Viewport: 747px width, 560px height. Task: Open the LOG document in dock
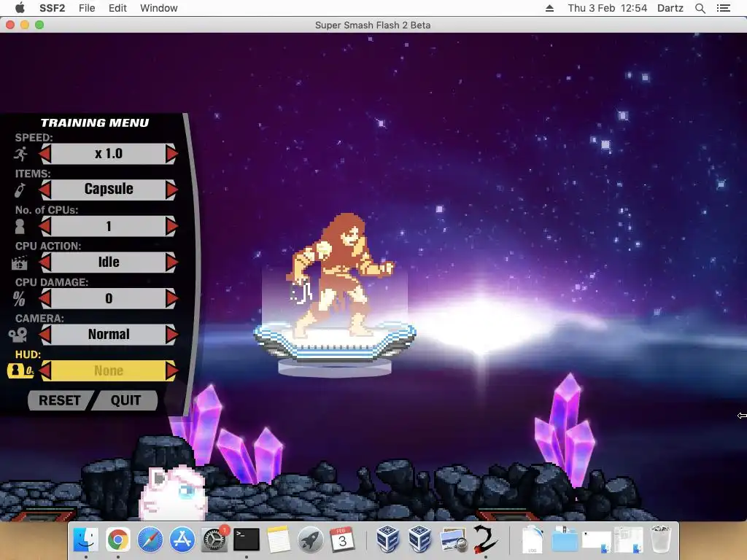coord(533,540)
